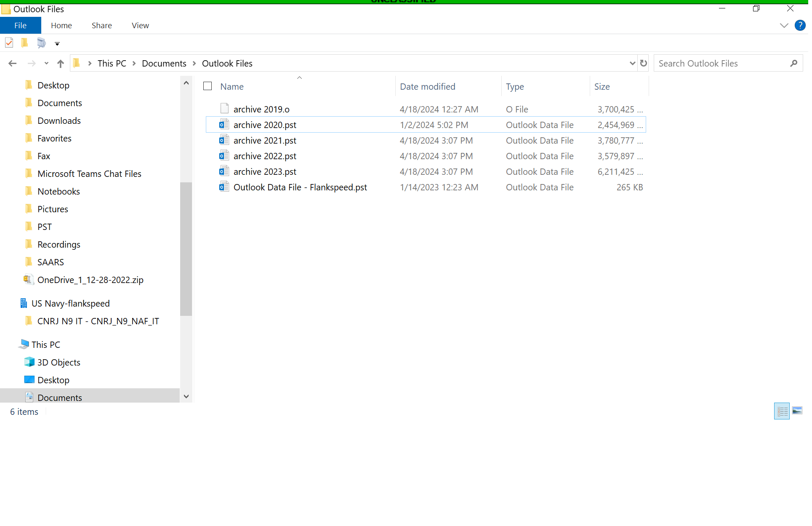Click the address bar folder icon
This screenshot has width=812, height=526.
[x=77, y=64]
